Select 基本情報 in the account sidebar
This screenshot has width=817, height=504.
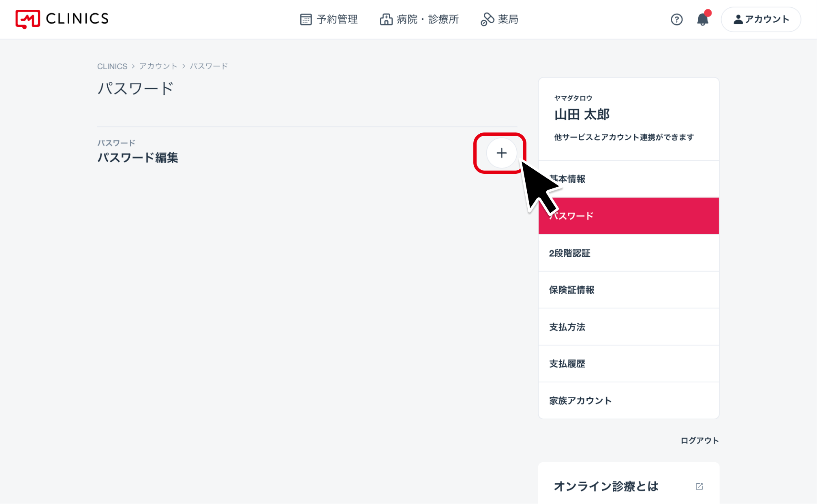click(x=629, y=179)
